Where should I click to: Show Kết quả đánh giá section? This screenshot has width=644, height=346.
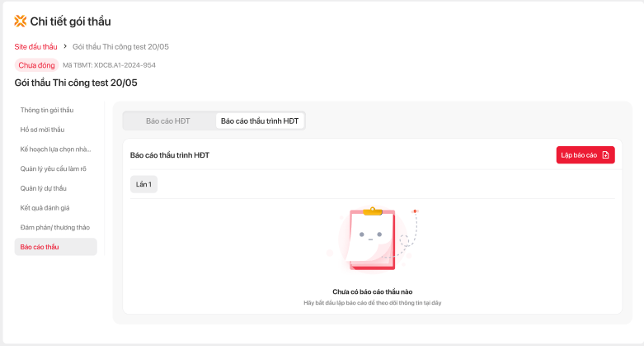coord(45,207)
